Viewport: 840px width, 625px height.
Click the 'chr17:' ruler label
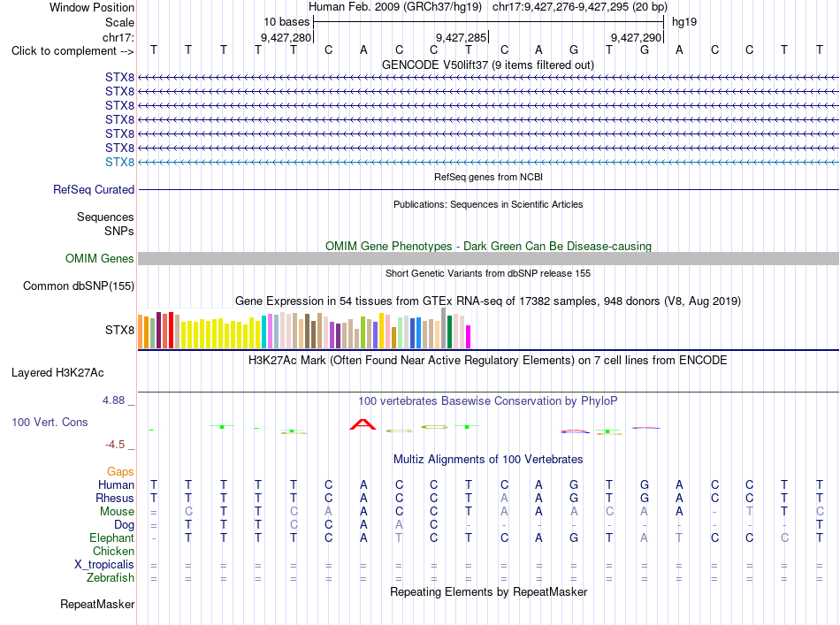[x=118, y=37]
